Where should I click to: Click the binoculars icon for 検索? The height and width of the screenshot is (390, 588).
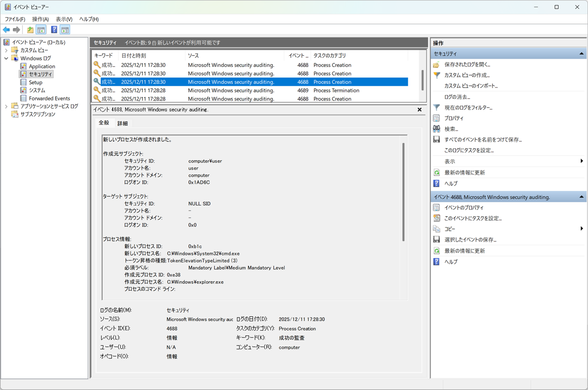(436, 129)
